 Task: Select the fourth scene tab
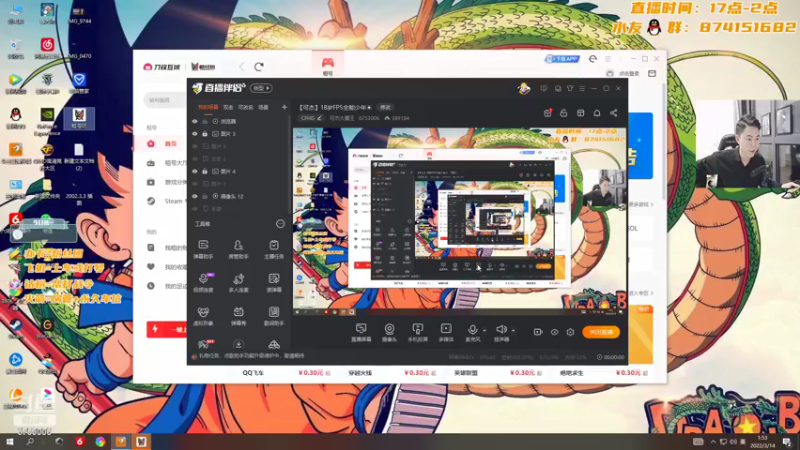coord(263,107)
